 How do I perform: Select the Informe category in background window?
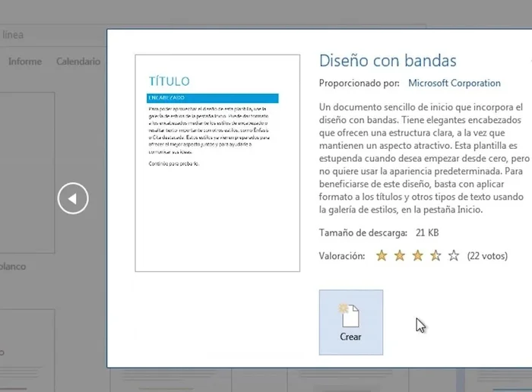point(25,62)
